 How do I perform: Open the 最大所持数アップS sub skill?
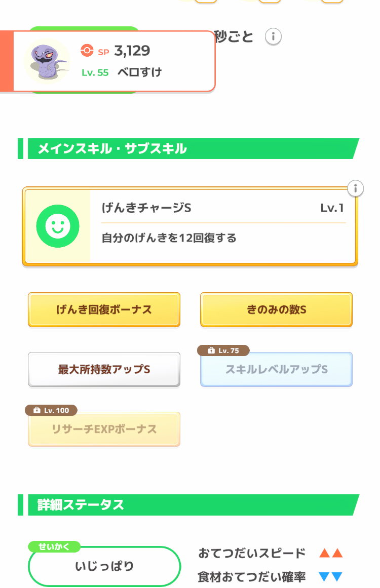click(104, 369)
